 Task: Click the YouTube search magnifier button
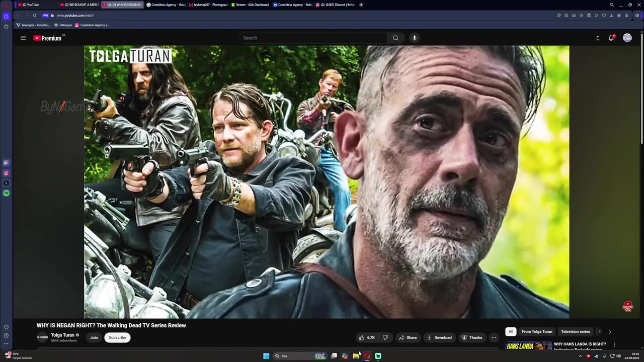[395, 38]
